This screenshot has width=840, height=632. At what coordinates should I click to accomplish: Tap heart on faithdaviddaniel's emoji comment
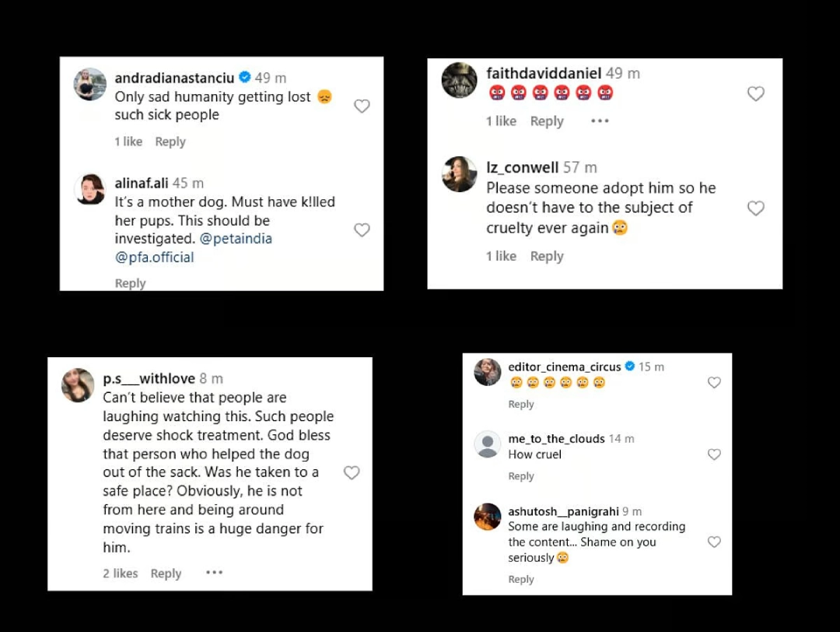755,93
